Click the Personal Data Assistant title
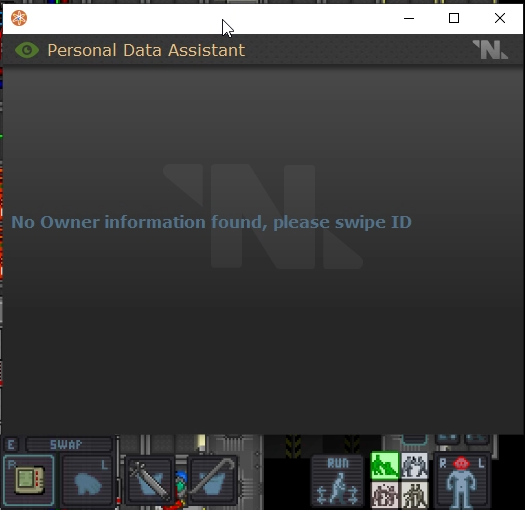 [x=146, y=50]
